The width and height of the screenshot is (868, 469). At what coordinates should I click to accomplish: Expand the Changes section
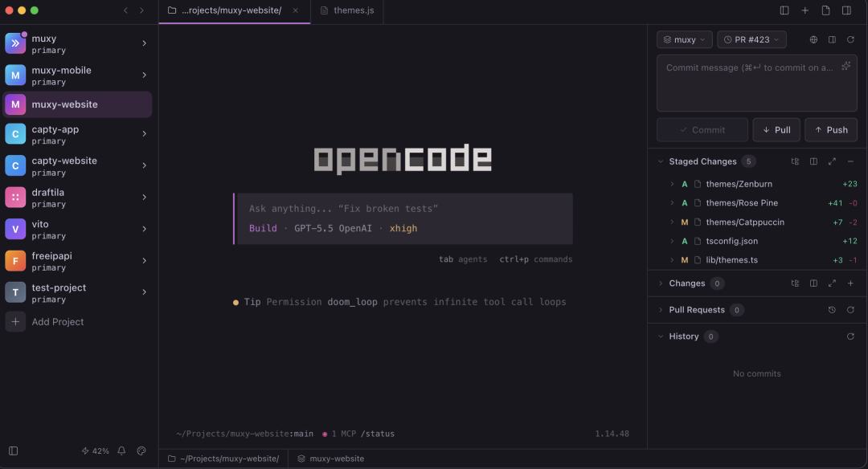[661, 283]
